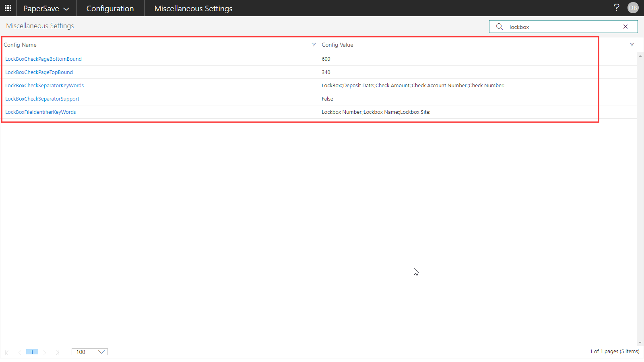Click the search magnifier icon
Image resolution: width=644 pixels, height=362 pixels.
500,27
